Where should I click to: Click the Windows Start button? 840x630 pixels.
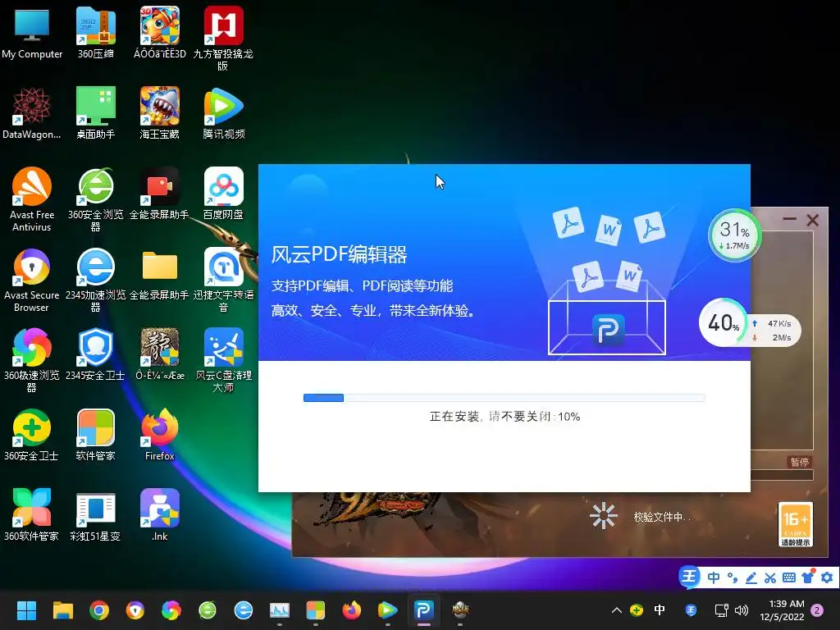26,610
